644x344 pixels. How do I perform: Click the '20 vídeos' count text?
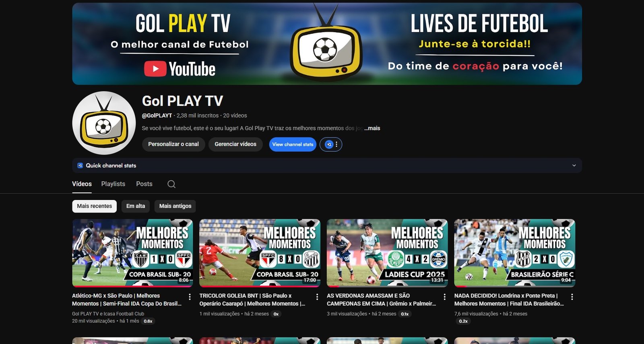235,115
